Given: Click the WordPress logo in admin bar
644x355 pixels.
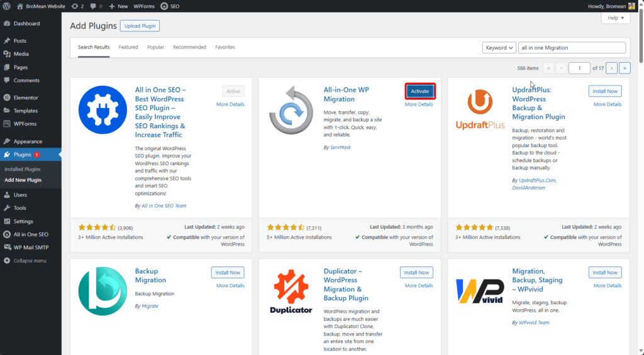Looking at the screenshot, I should pos(7,6).
